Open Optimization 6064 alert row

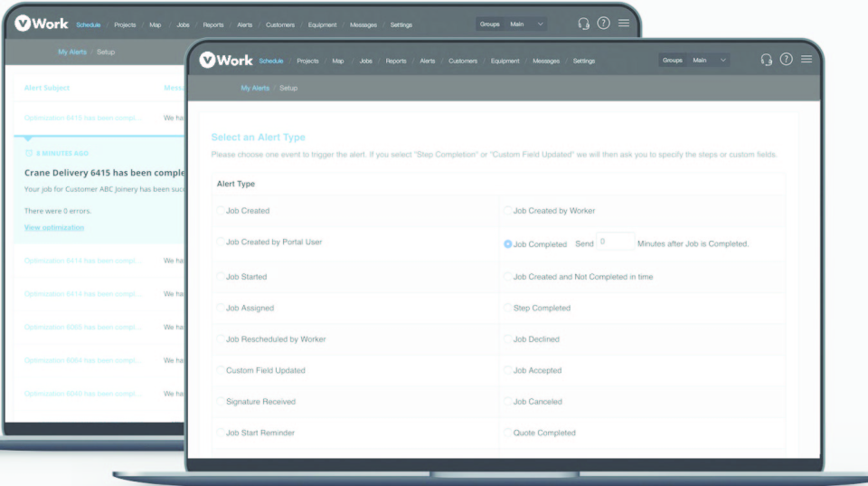coord(99,360)
